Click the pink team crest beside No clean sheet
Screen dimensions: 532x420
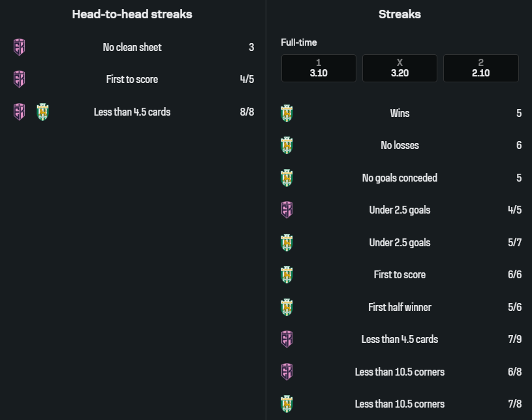20,47
